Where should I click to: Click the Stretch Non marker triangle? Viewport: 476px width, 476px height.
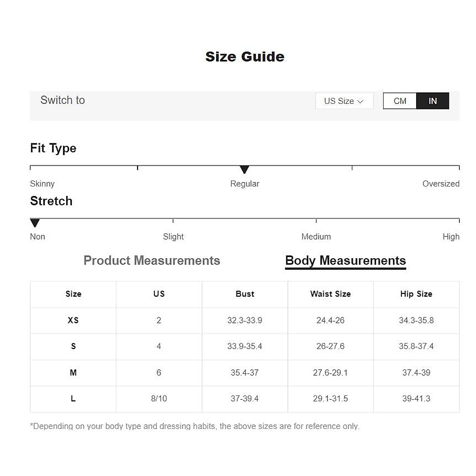pos(35,223)
